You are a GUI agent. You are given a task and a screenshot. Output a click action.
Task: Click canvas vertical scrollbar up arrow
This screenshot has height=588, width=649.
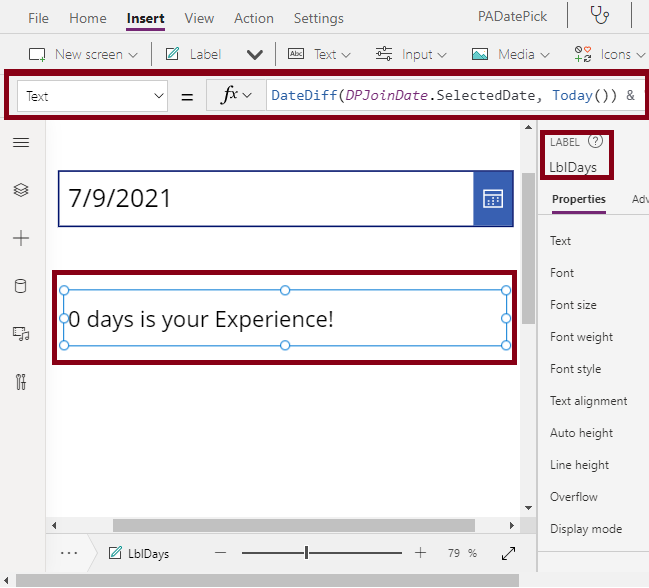pyautogui.click(x=528, y=127)
